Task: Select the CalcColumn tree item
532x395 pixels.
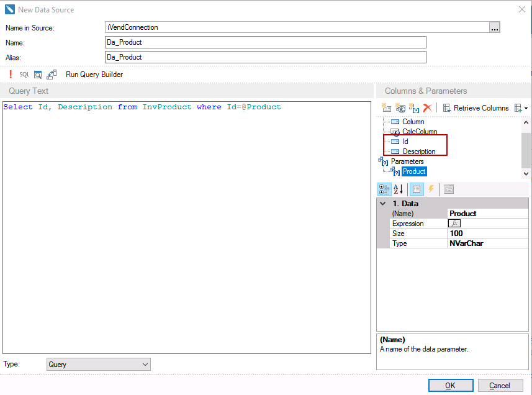Action: pyautogui.click(x=420, y=132)
